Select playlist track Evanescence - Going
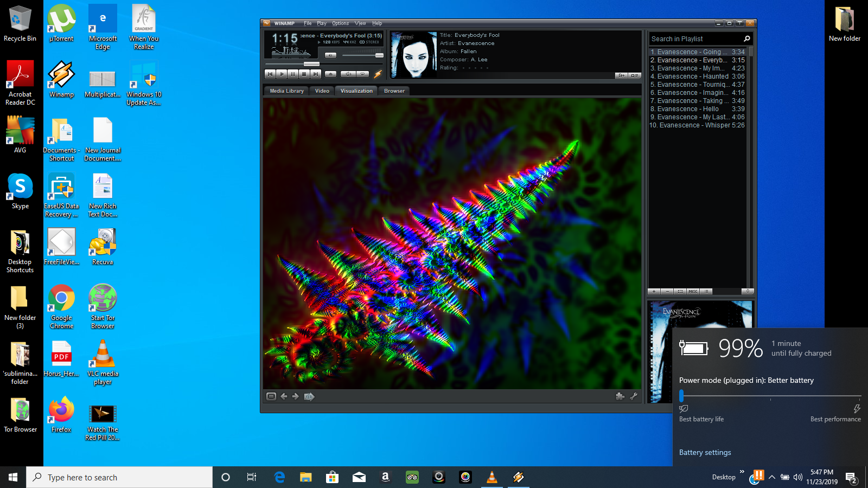The height and width of the screenshot is (488, 868). 698,52
